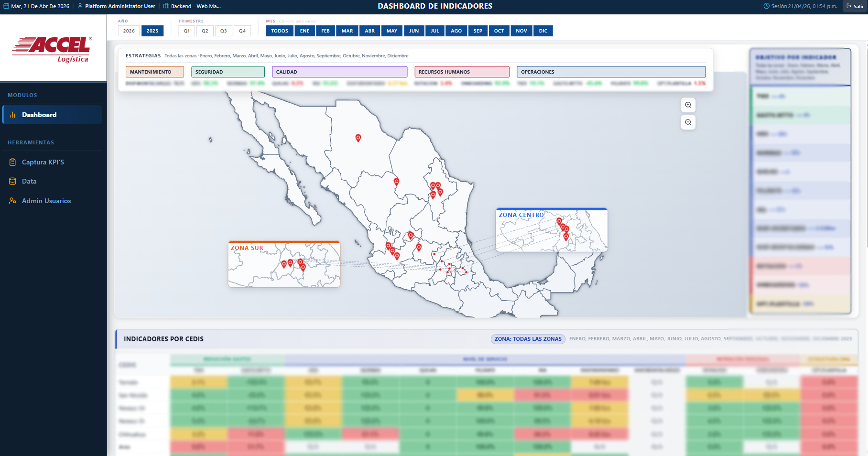Toggle the MAY month filter
This screenshot has height=456, width=868.
click(x=392, y=31)
